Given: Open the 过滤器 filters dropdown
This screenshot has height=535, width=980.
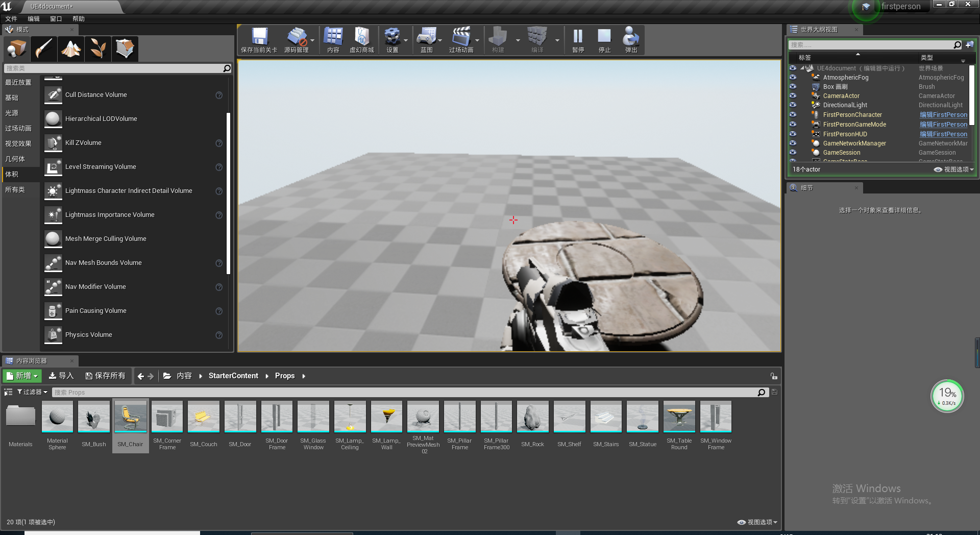Looking at the screenshot, I should pyautogui.click(x=32, y=392).
